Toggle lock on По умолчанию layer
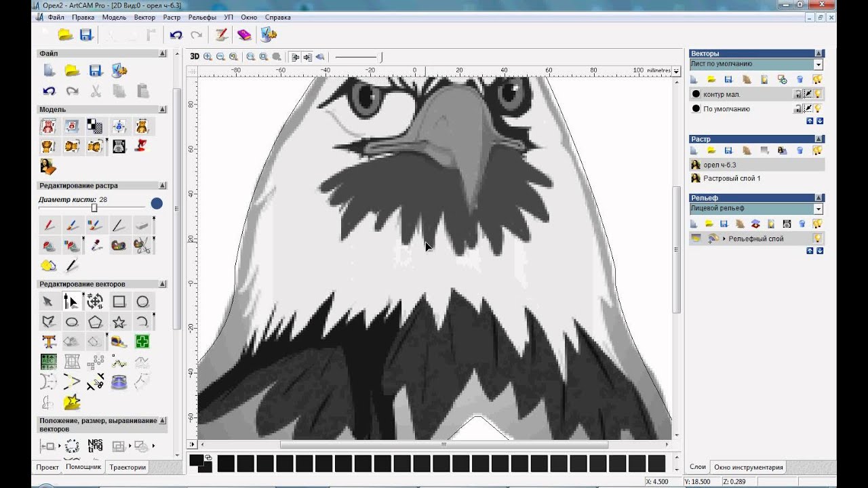Screen dimensions: 868x488 797,108
